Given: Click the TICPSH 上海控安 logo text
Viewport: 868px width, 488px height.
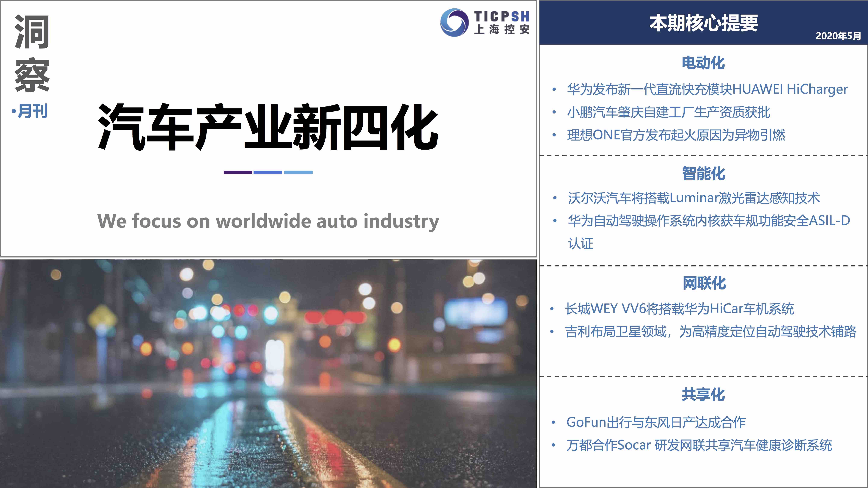Looking at the screenshot, I should [501, 23].
